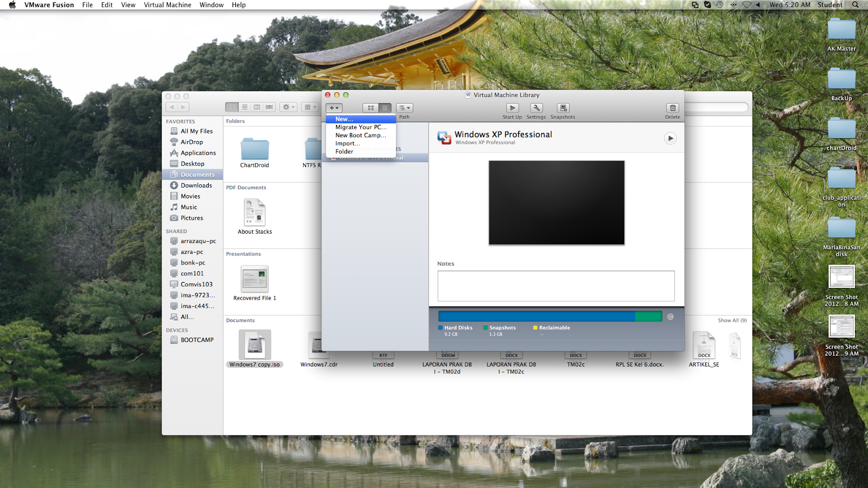Image resolution: width=868 pixels, height=488 pixels.
Task: Select Desktop in Finder sidebar
Action: 193,164
